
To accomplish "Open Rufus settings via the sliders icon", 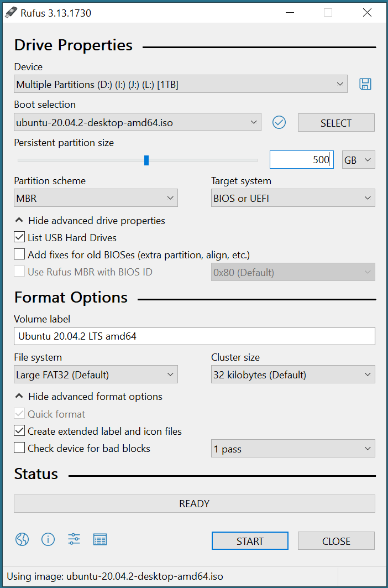I will (x=74, y=539).
